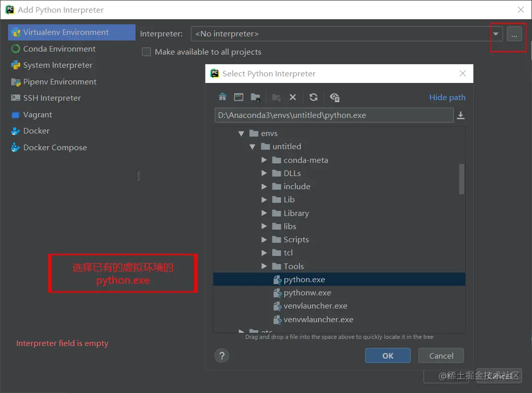Viewport: 532px width, 393px height.
Task: Go to Home directory in file chooser
Action: click(x=222, y=97)
